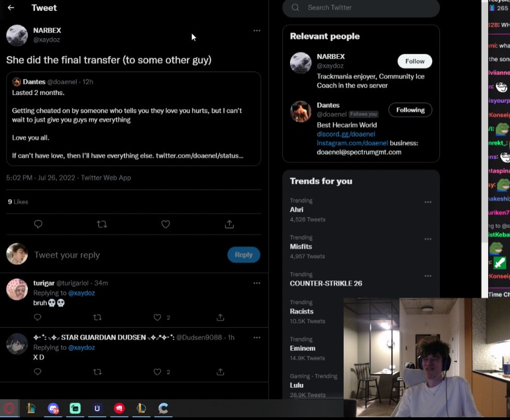Open Discord from the taskbar
This screenshot has width=510, height=420.
point(53,409)
